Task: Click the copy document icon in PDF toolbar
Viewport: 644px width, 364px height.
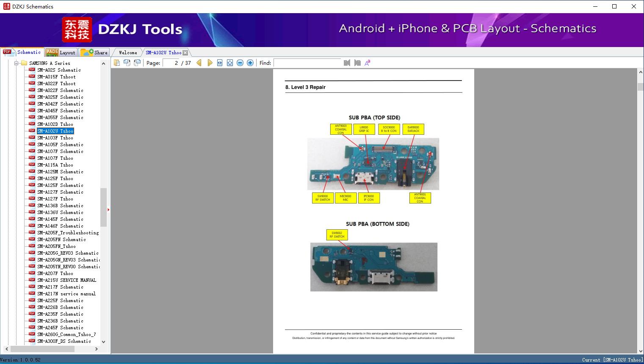Action: 116,63
